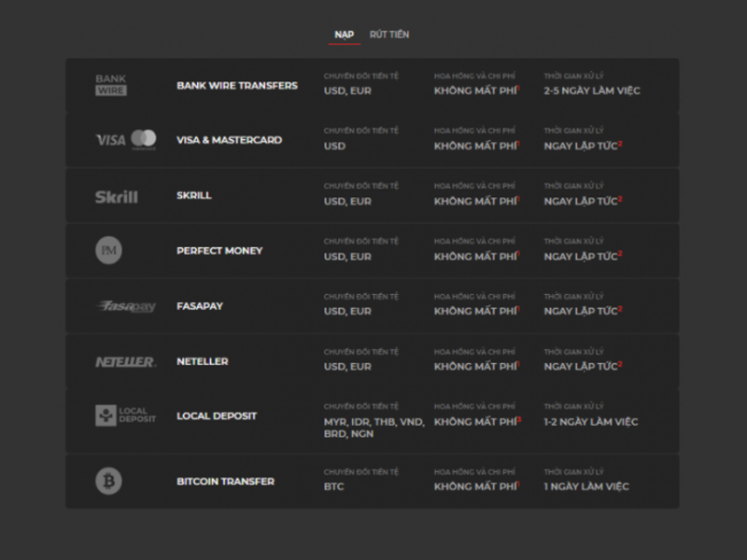Click 'USD, EUR' in FasaPay row

[x=347, y=312]
